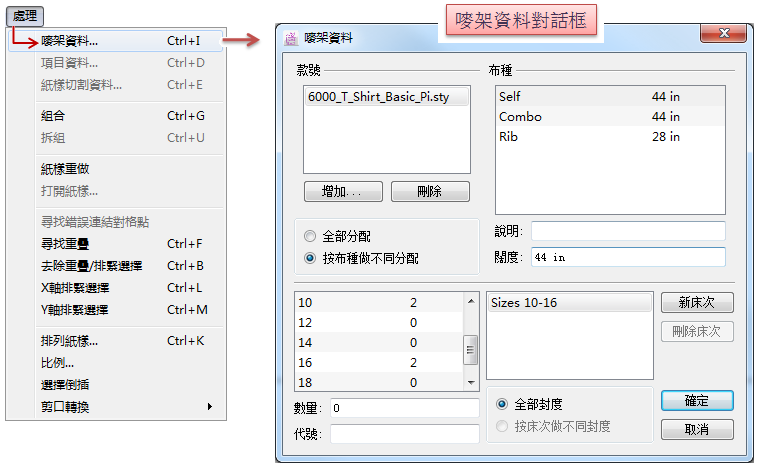Viewport: 758px width, 465px height.
Task: Select size row 12
Action: 379,323
